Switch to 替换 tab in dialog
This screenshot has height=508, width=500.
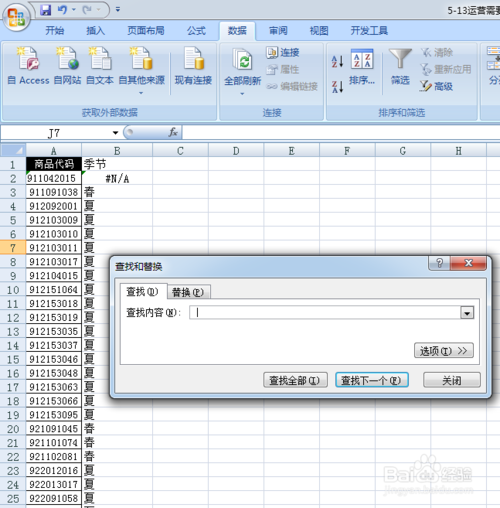pos(188,292)
